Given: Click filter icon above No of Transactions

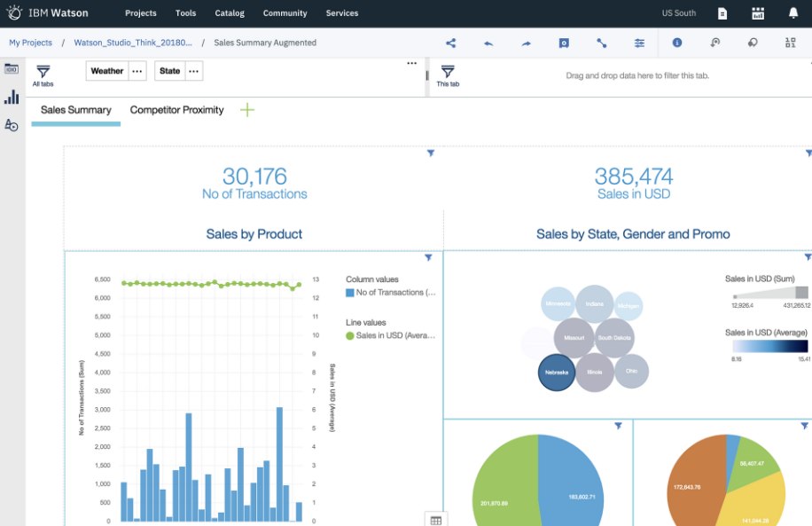Looking at the screenshot, I should pyautogui.click(x=430, y=153).
